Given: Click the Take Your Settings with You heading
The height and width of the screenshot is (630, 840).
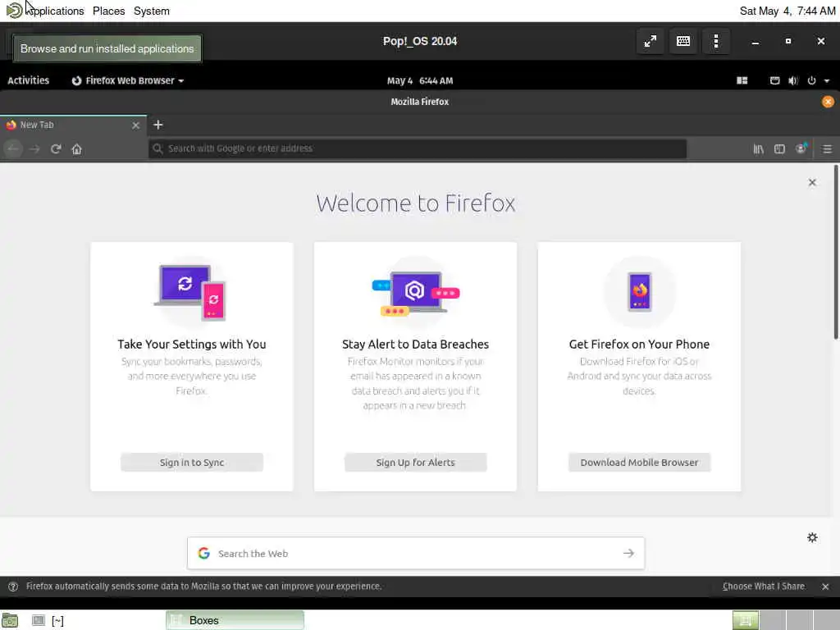Looking at the screenshot, I should click(192, 344).
